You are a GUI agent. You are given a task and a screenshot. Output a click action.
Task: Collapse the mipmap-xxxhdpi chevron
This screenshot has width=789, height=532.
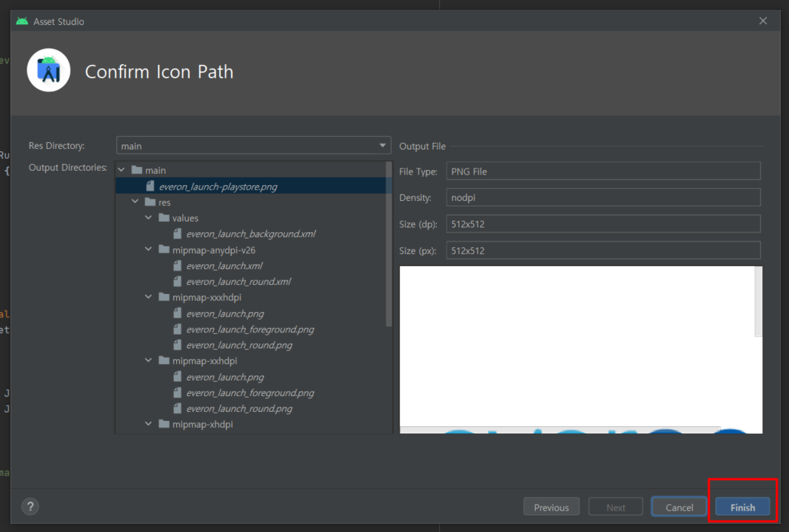tap(148, 297)
